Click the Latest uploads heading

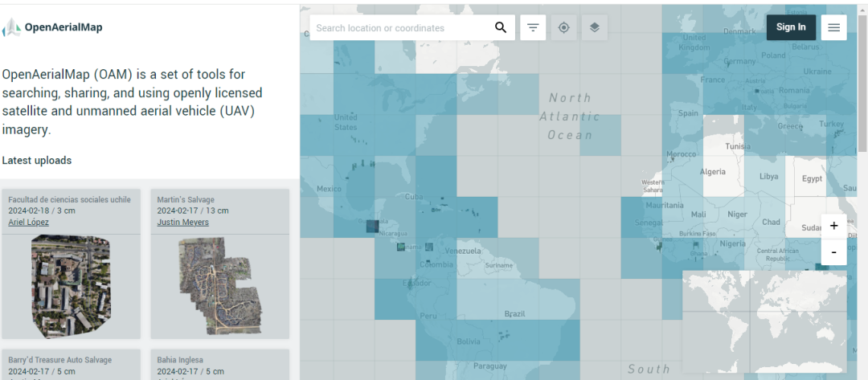point(36,161)
